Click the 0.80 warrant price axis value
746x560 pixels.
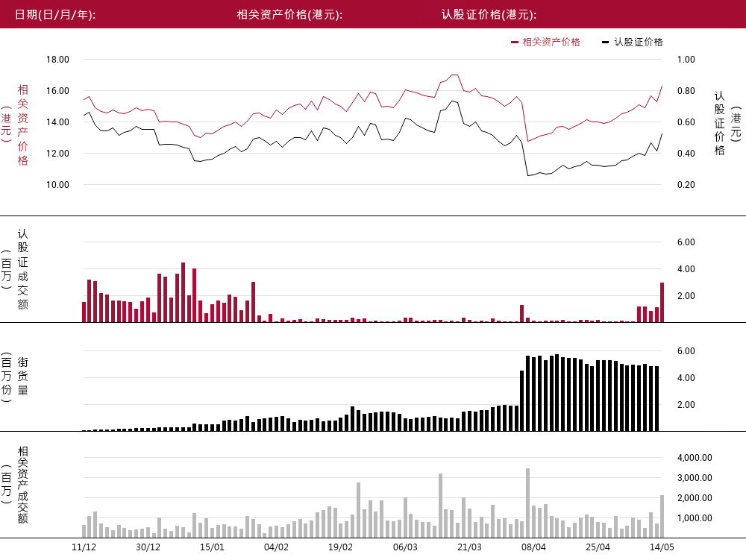pyautogui.click(x=686, y=91)
